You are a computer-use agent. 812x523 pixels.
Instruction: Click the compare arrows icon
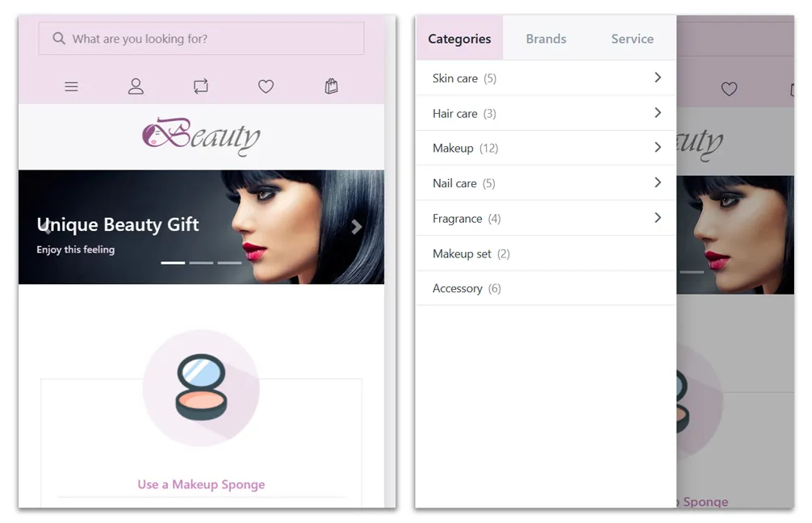point(201,86)
